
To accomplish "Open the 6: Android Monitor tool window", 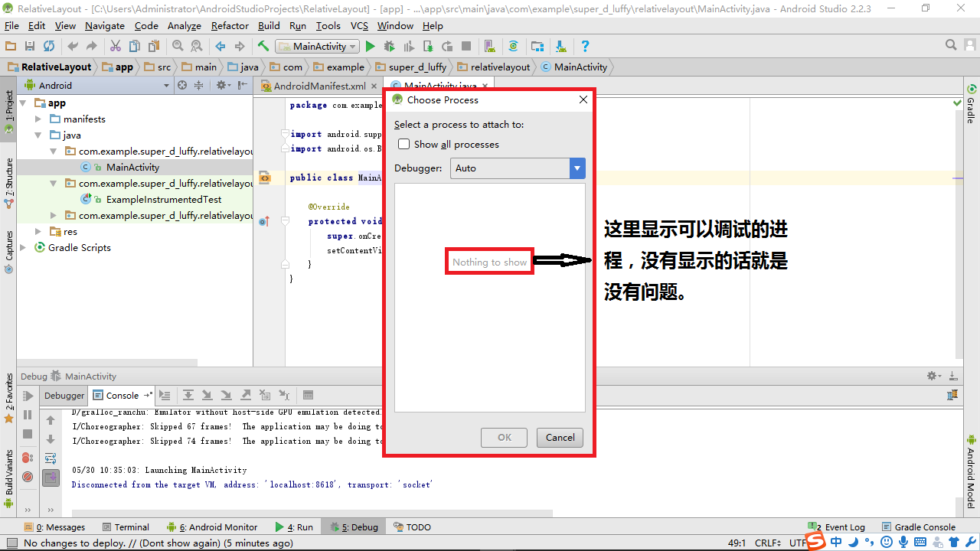I will pyautogui.click(x=212, y=527).
